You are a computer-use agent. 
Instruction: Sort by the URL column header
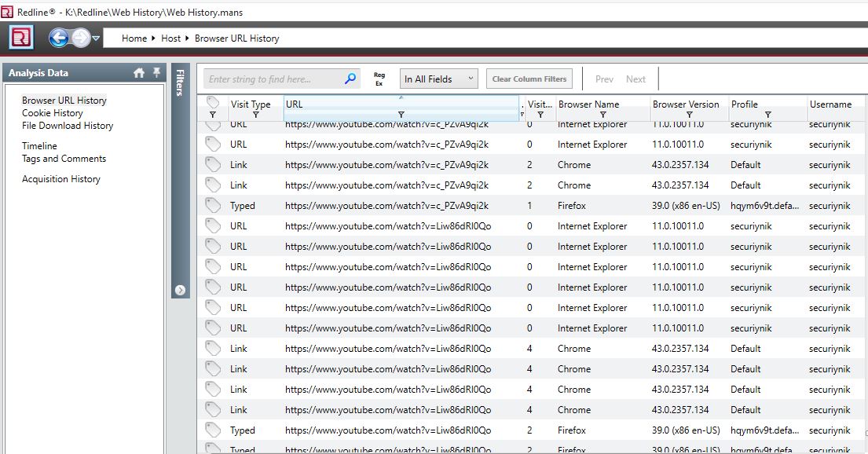click(x=294, y=104)
